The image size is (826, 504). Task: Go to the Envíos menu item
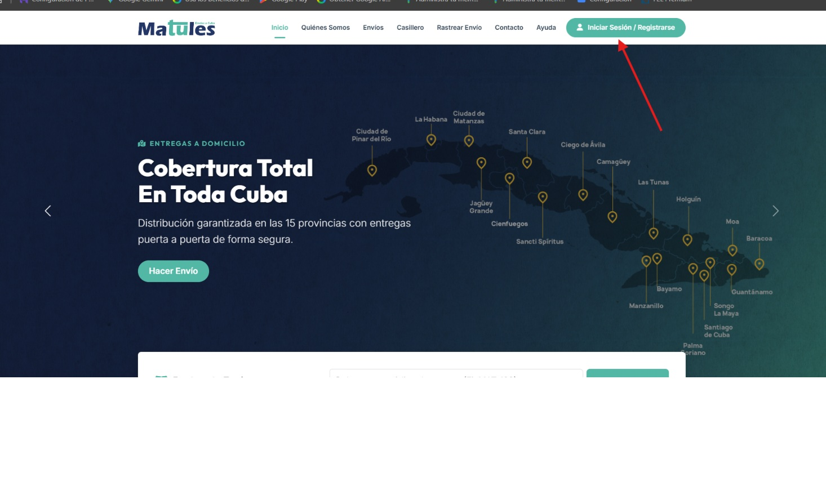pyautogui.click(x=373, y=28)
